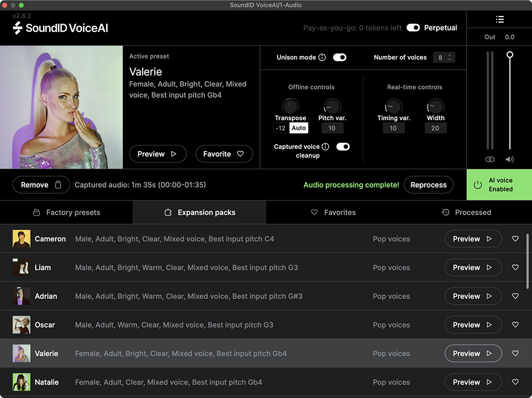Click the Transpose value field -12
Image resolution: width=532 pixels, height=398 pixels.
point(281,128)
